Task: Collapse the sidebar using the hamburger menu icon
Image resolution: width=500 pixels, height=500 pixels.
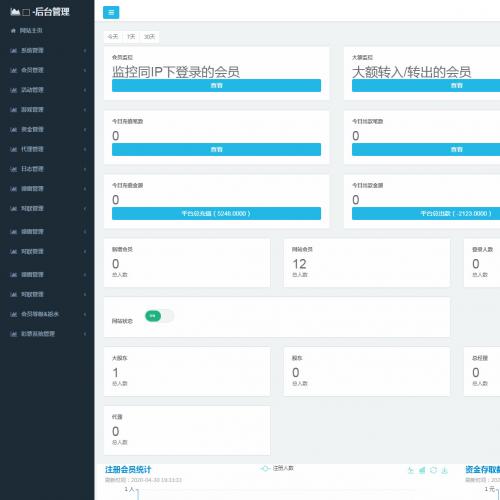Action: (x=111, y=13)
